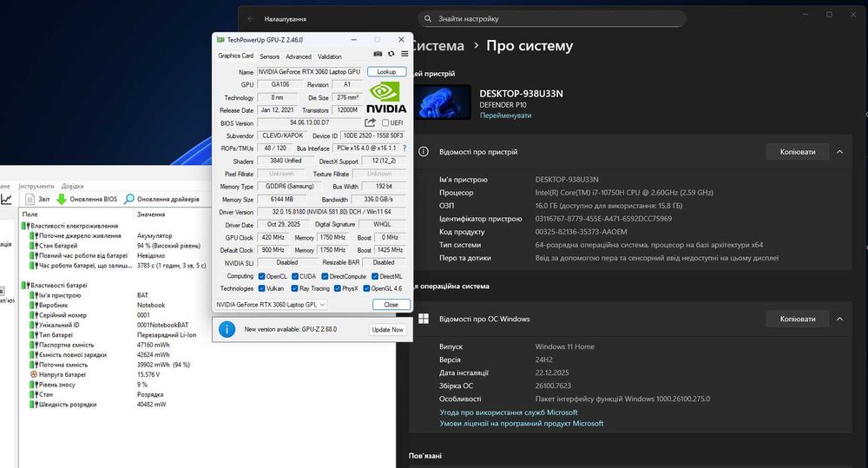
Task: Click the BIOS Version field 94.06.13.00.D7
Action: (310, 123)
